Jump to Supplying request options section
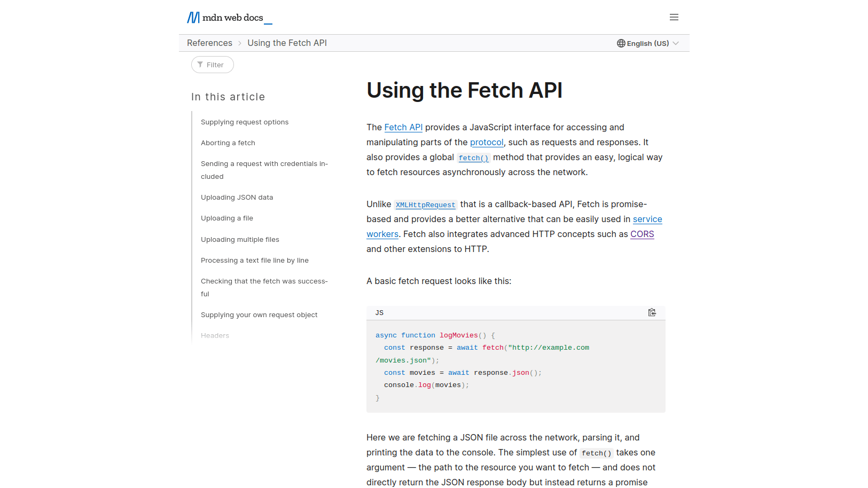The image size is (868, 488). tap(245, 122)
